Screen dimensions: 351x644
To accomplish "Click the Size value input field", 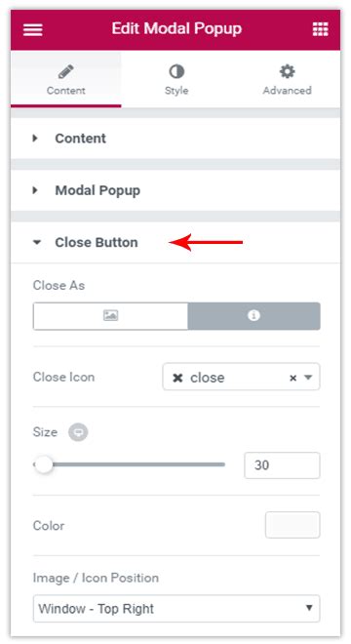I will [282, 465].
